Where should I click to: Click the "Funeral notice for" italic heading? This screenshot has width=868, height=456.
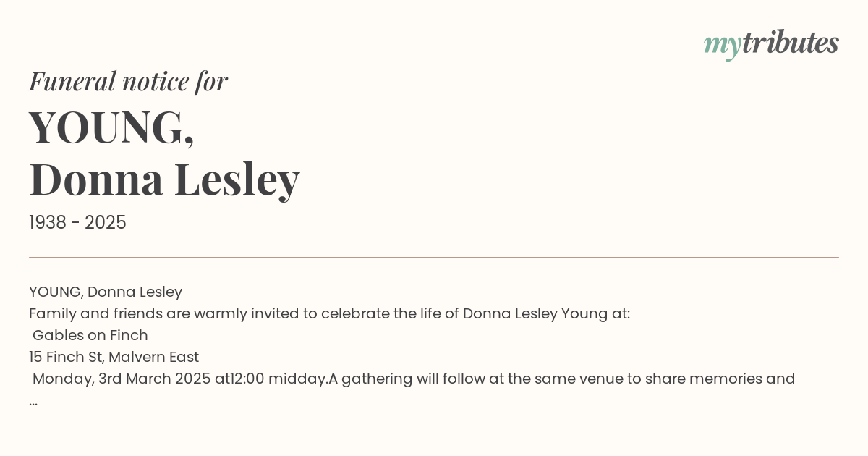[128, 81]
